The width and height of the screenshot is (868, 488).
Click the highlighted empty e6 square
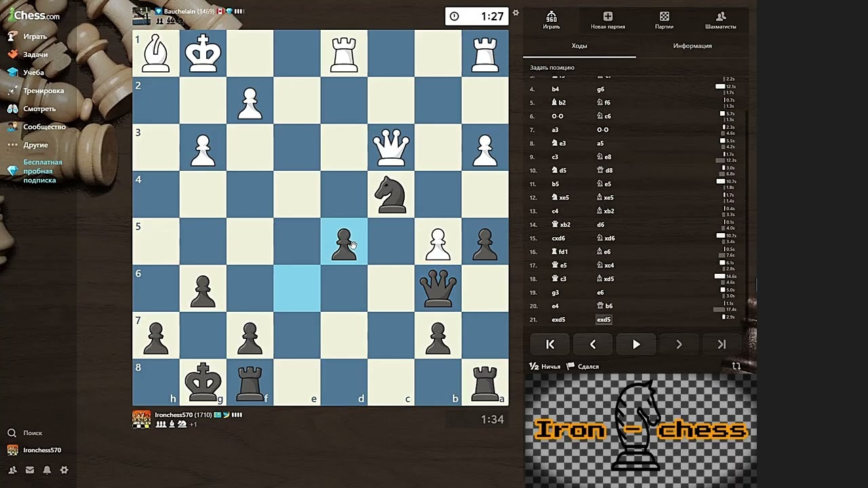coord(297,289)
